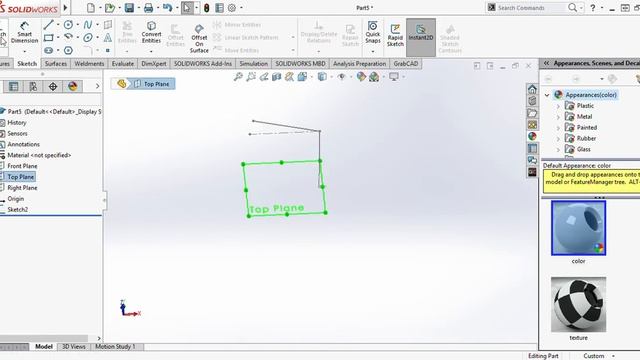
Task: Open the DimXpertManager tab icon
Action: click(53, 86)
